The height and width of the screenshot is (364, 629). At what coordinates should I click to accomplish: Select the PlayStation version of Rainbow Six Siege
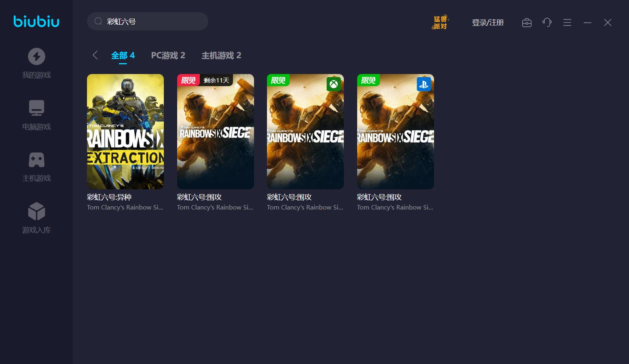(396, 131)
